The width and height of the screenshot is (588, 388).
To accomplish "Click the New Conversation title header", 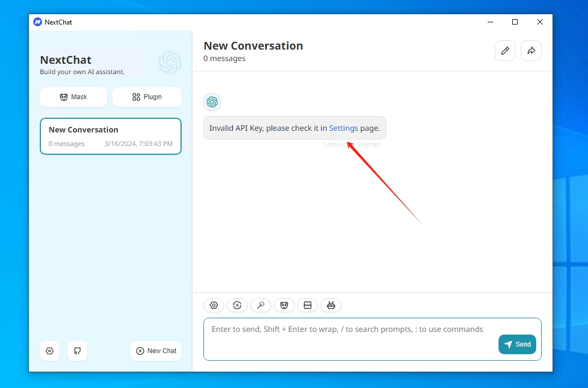I will pyautogui.click(x=253, y=46).
